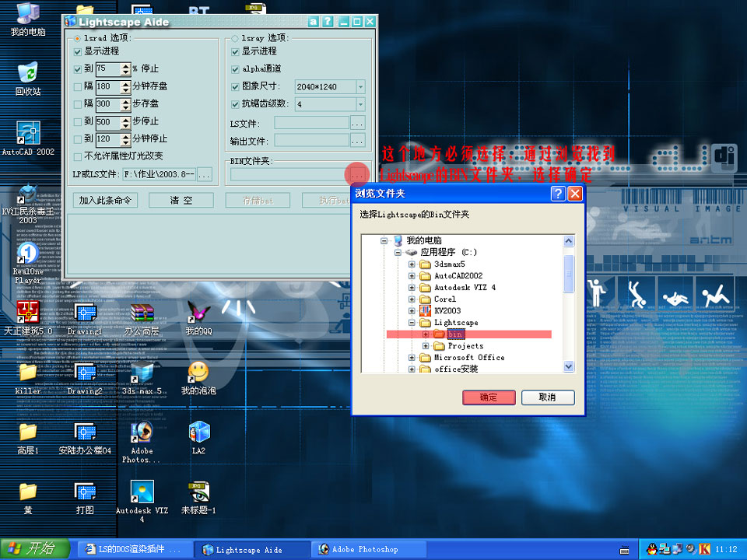Click into the LS文件 input field
747x560 pixels.
(311, 123)
